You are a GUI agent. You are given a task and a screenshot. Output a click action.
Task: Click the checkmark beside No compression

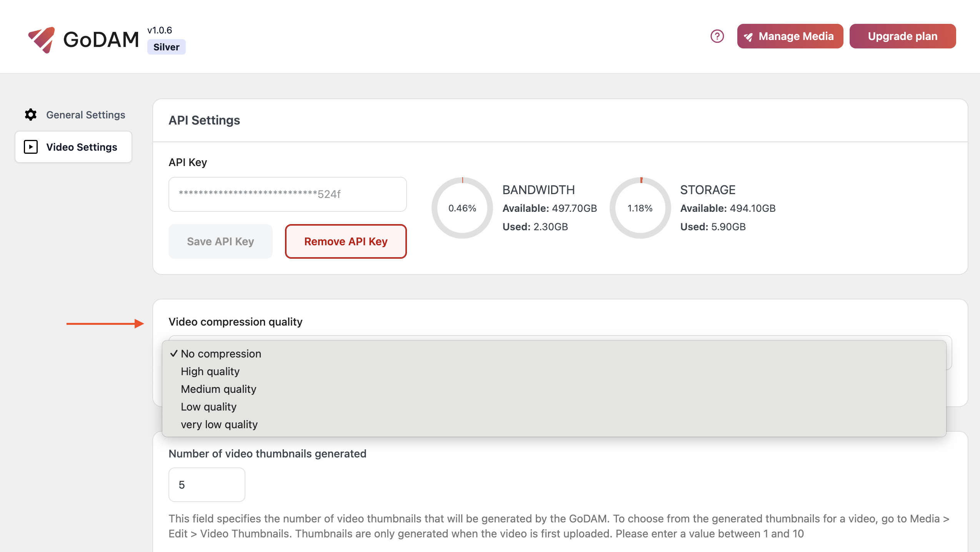pyautogui.click(x=174, y=354)
